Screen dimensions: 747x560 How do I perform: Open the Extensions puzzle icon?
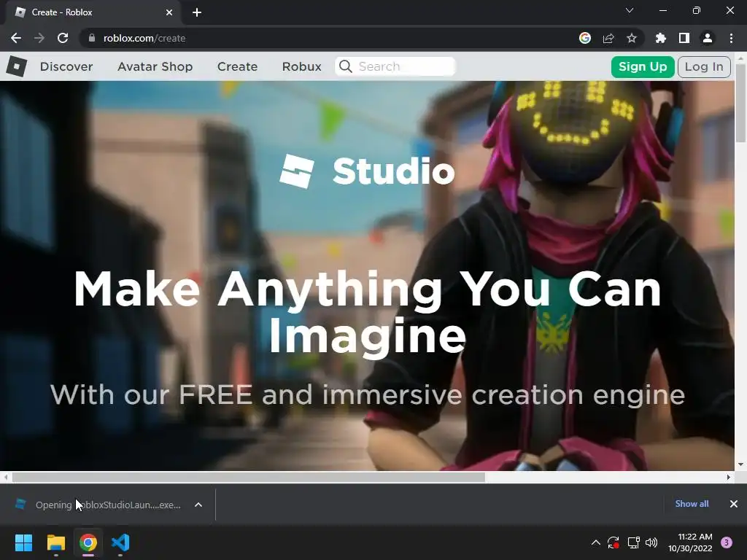pos(660,38)
